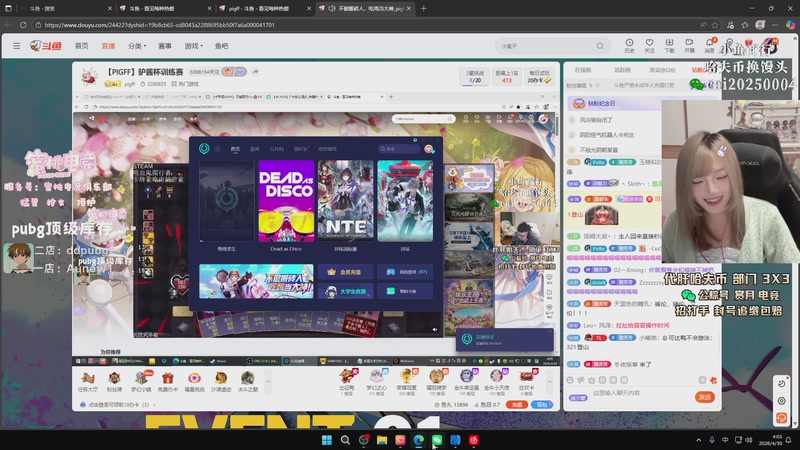
Task: Click the Dead as Disco game cover
Action: coord(286,201)
